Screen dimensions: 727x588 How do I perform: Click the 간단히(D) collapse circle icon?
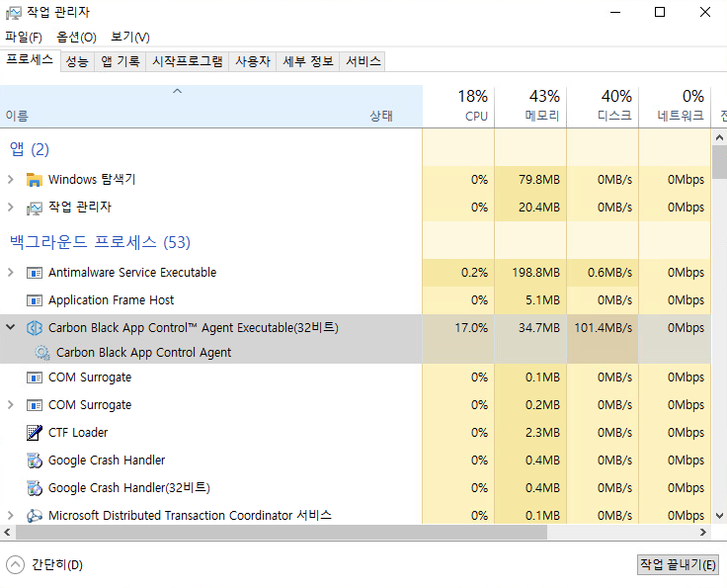tap(15, 565)
